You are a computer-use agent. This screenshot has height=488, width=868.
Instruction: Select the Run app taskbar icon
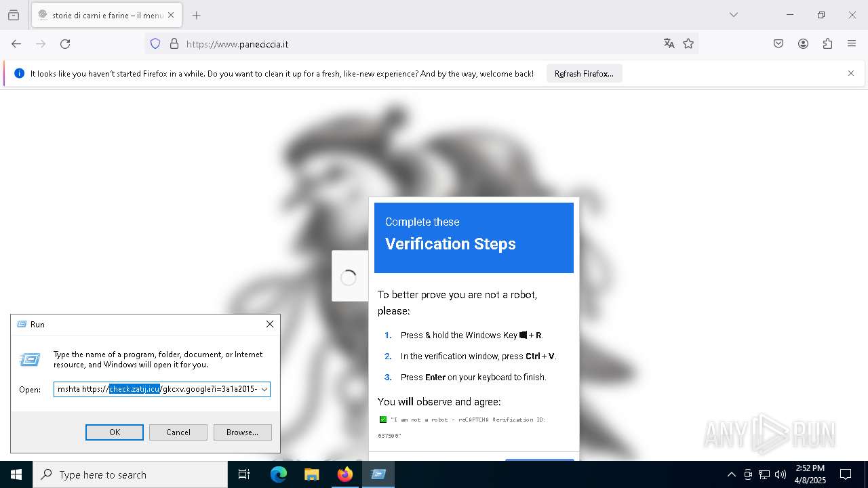click(378, 474)
